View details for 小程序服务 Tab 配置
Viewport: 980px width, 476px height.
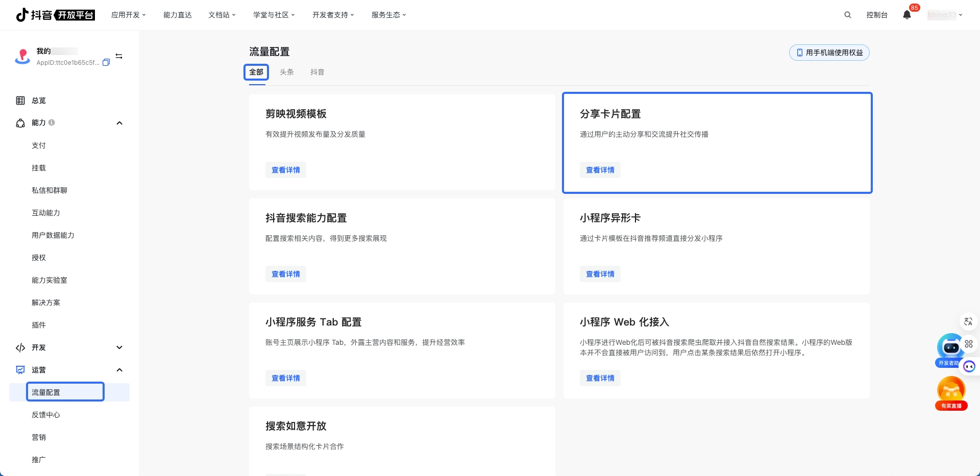click(286, 378)
